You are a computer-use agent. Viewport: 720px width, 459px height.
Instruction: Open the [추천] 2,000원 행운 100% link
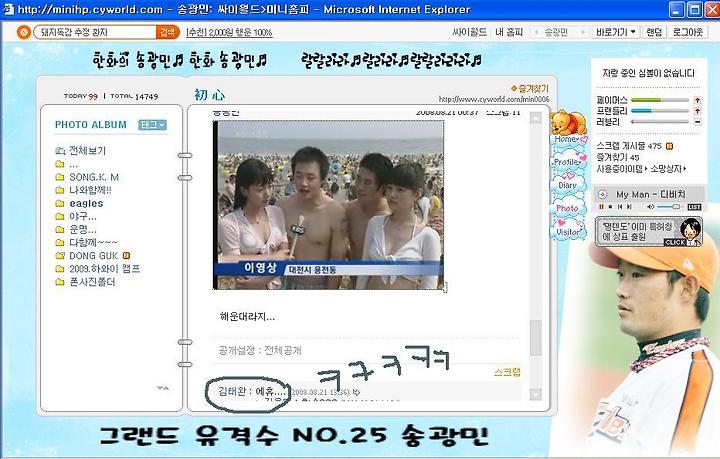[x=230, y=33]
